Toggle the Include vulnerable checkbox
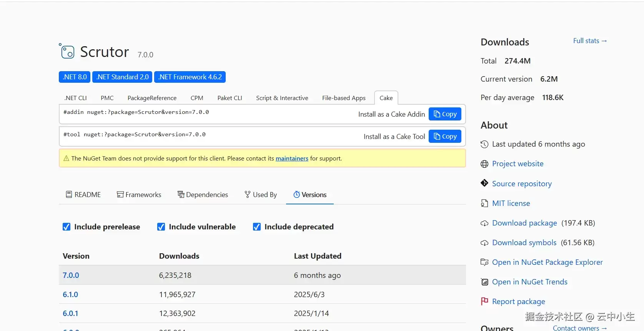 pyautogui.click(x=161, y=227)
